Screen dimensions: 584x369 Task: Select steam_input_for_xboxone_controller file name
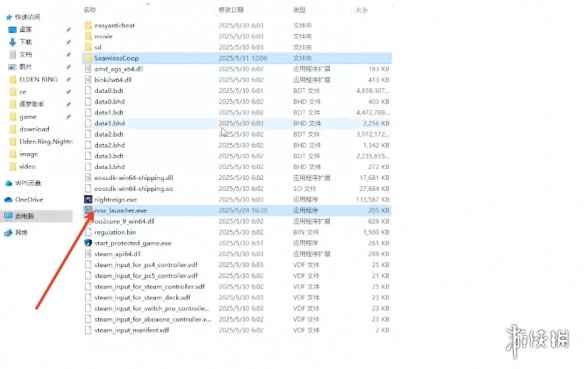click(x=153, y=319)
